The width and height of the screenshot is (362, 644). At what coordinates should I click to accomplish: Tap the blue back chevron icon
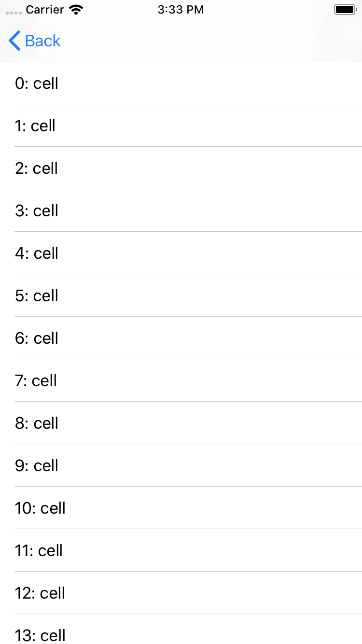click(x=14, y=41)
